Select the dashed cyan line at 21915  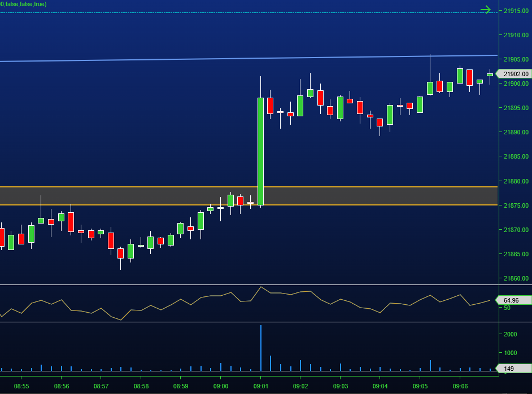click(x=248, y=13)
